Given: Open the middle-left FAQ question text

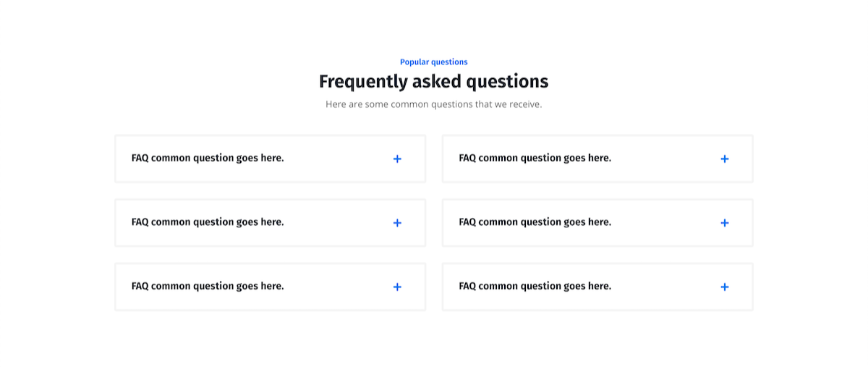Looking at the screenshot, I should click(x=208, y=222).
